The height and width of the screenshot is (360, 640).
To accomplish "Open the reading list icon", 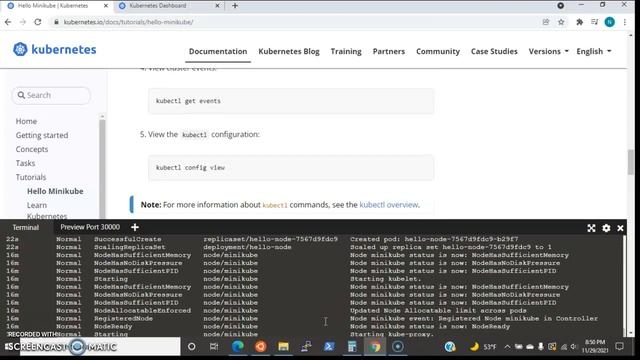I will pyautogui.click(x=594, y=22).
